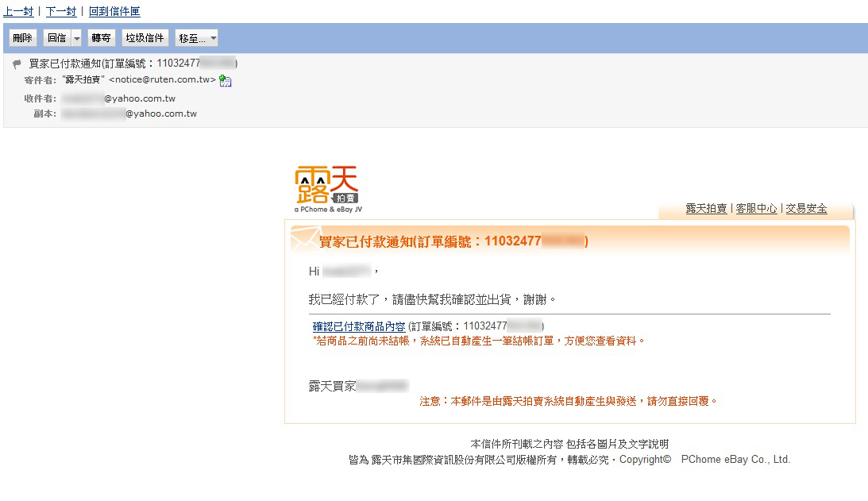Forward the email with 轉寄
The height and width of the screenshot is (501, 868).
[x=102, y=38]
